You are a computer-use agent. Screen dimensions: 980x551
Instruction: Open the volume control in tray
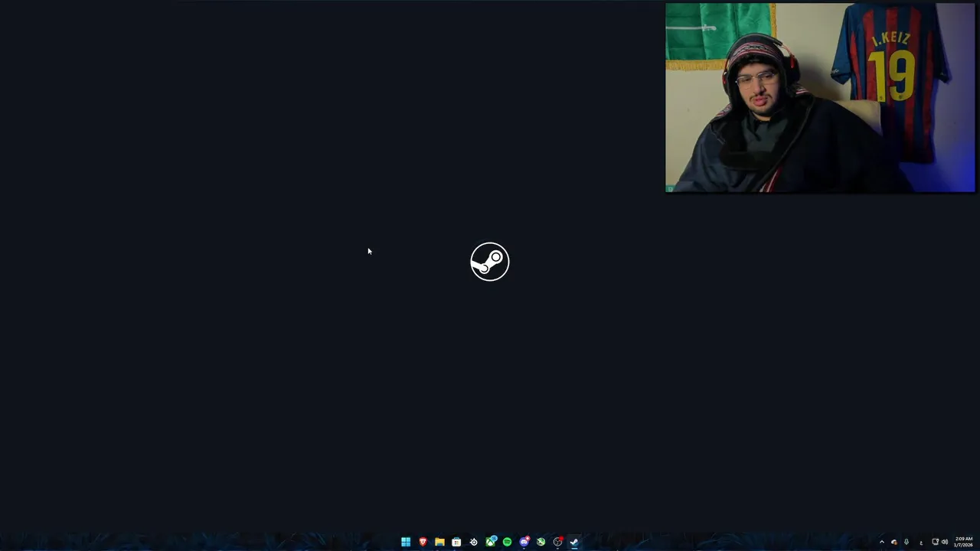coord(945,542)
